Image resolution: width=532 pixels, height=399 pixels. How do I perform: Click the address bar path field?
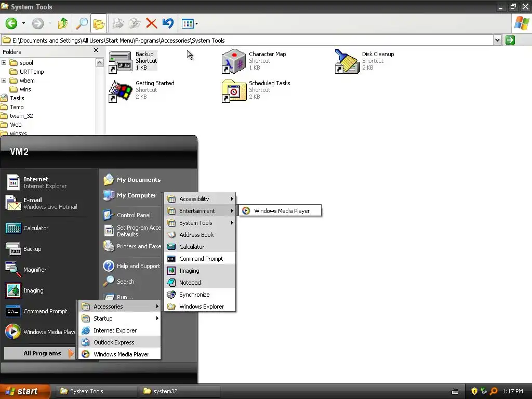point(247,41)
